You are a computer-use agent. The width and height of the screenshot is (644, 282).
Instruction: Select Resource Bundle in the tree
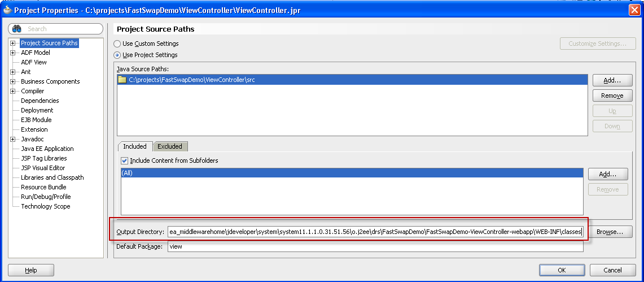click(x=43, y=187)
